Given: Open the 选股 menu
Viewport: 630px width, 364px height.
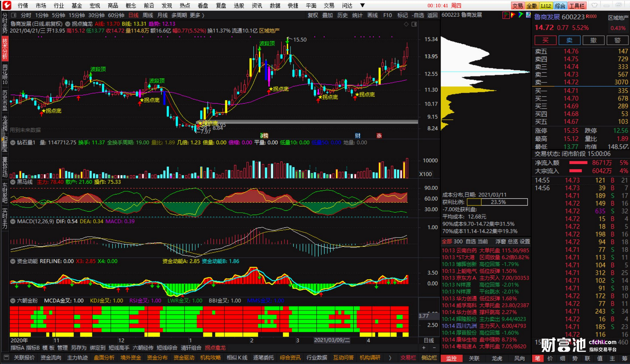Looking at the screenshot, I should [x=239, y=5].
